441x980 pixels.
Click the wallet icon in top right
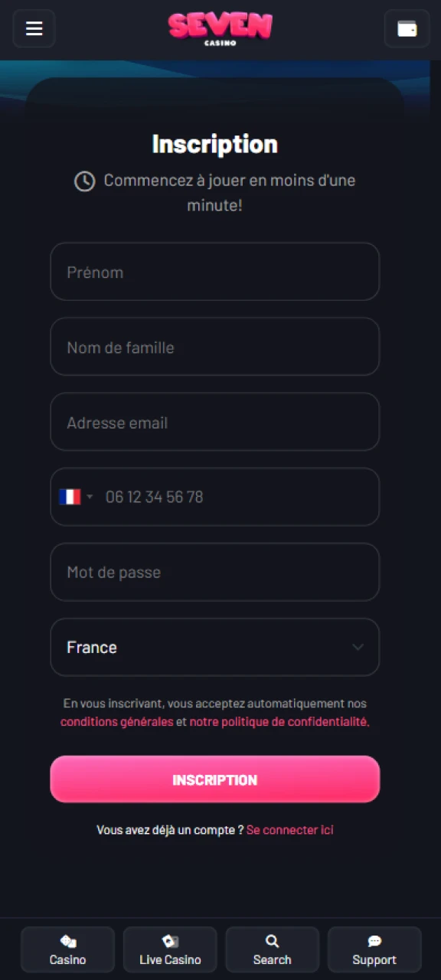pyautogui.click(x=407, y=28)
